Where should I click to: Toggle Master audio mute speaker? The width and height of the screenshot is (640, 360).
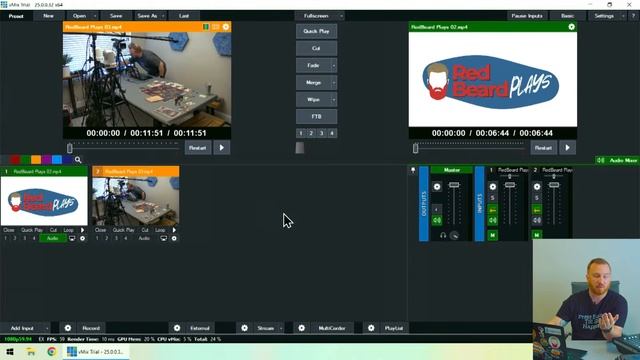(437, 220)
